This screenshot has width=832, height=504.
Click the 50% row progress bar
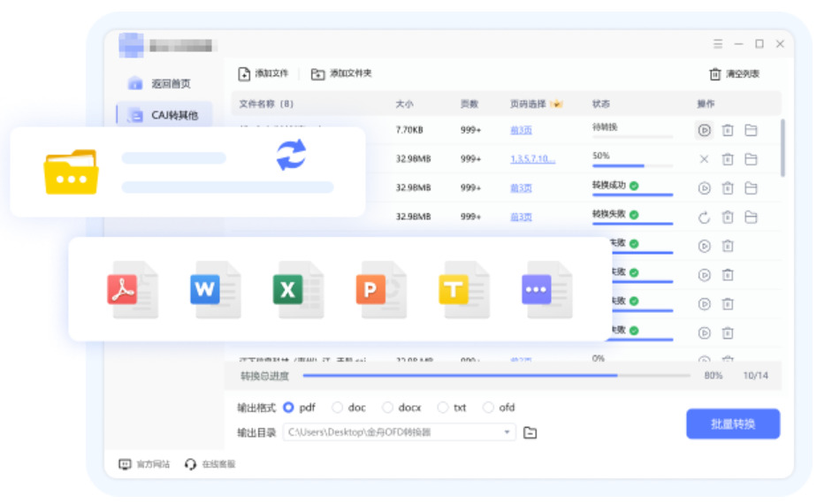(632, 166)
